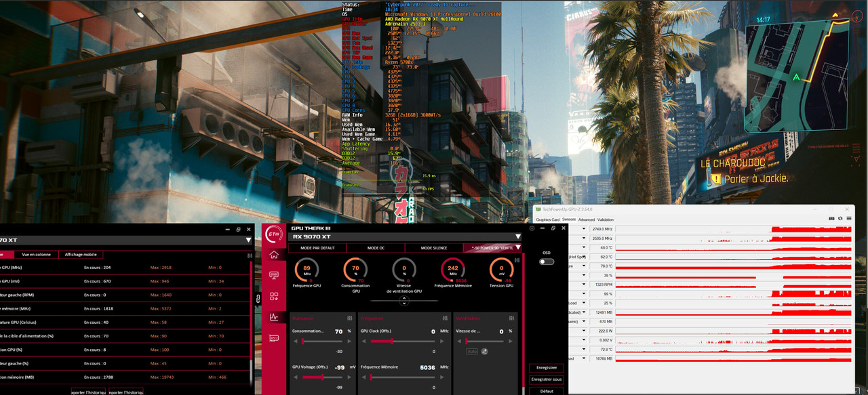This screenshot has width=868, height=395.
Task: Open the fan curve editor icon beside Auto
Action: 485,351
